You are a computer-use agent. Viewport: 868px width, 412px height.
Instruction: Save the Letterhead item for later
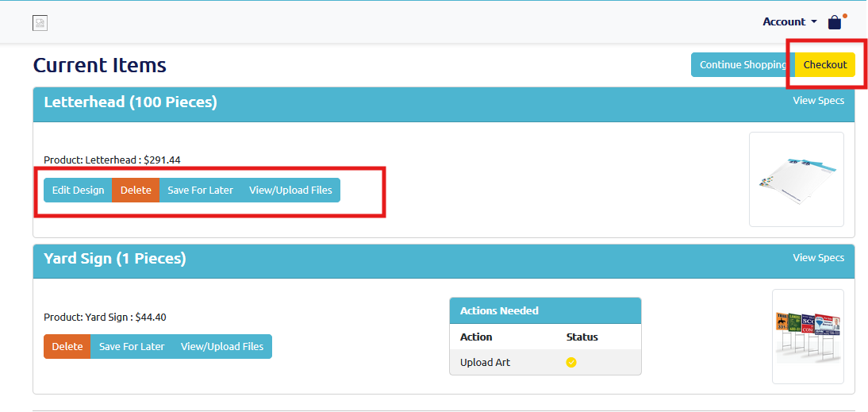200,191
